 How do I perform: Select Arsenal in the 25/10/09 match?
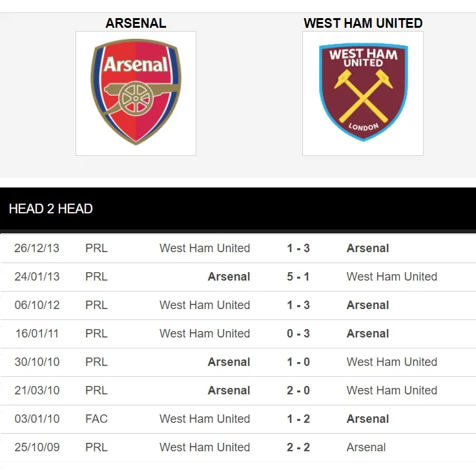[366, 447]
